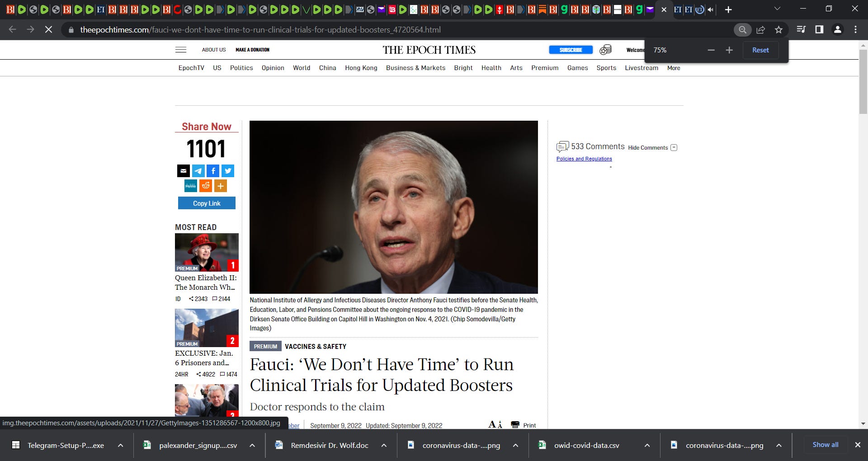Collapse comments with Hide Comments toggle

[674, 147]
